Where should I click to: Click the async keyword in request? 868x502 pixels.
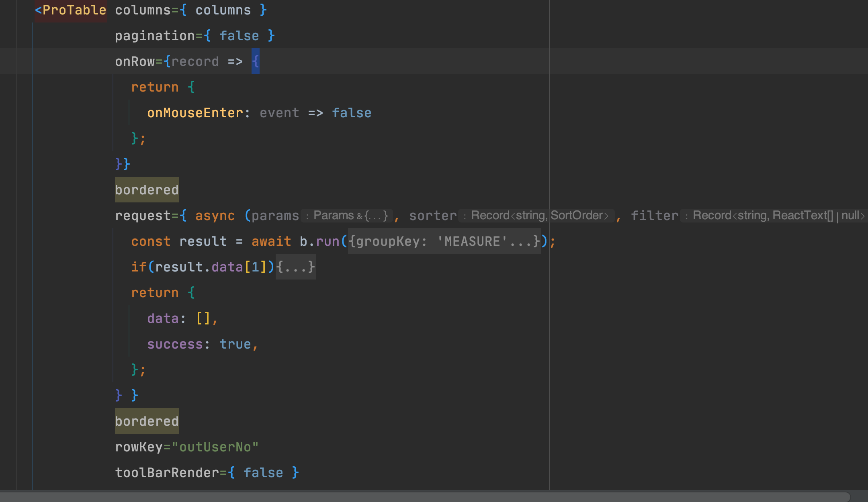(x=215, y=216)
